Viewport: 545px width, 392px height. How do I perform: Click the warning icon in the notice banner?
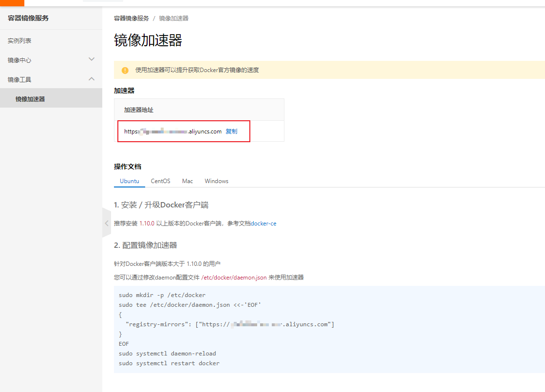tap(125, 70)
